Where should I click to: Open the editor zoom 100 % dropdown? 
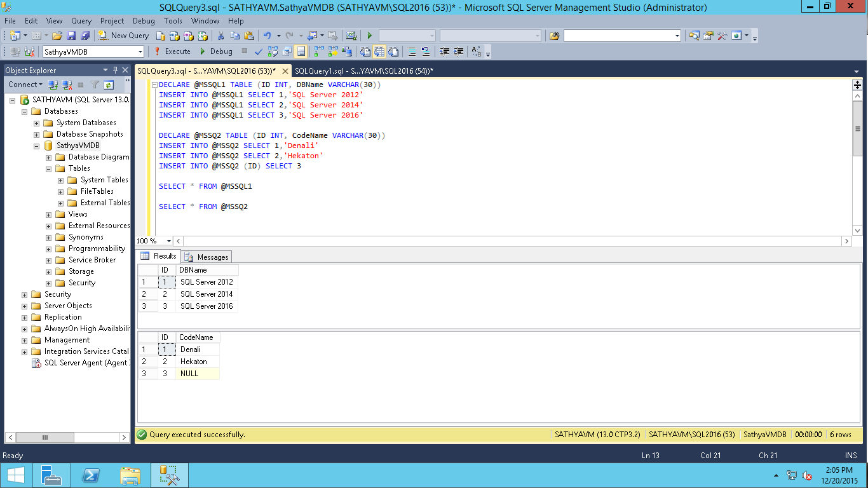[168, 241]
